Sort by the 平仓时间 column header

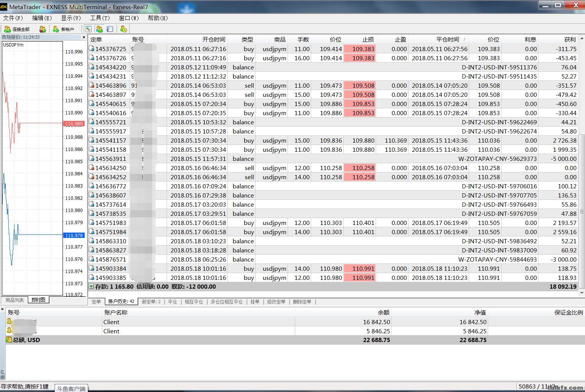click(x=439, y=39)
